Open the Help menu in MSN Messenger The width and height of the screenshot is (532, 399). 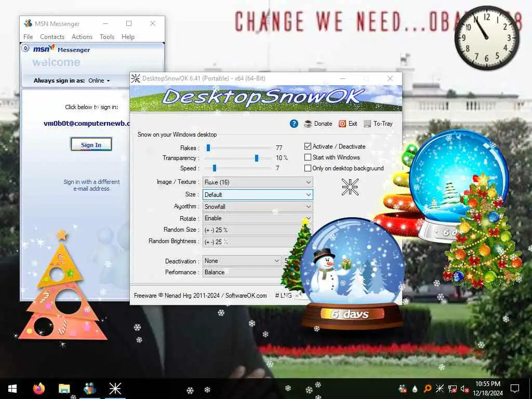(128, 37)
